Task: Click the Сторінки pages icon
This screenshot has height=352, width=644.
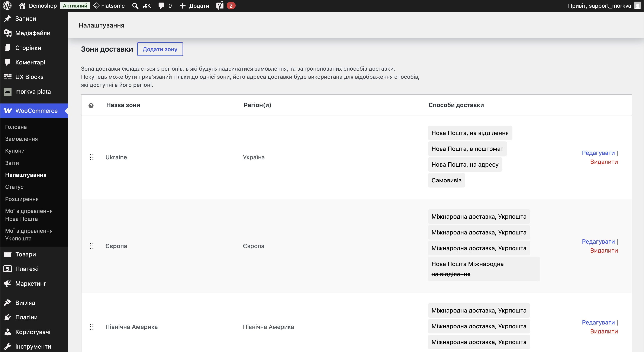Action: click(x=7, y=48)
